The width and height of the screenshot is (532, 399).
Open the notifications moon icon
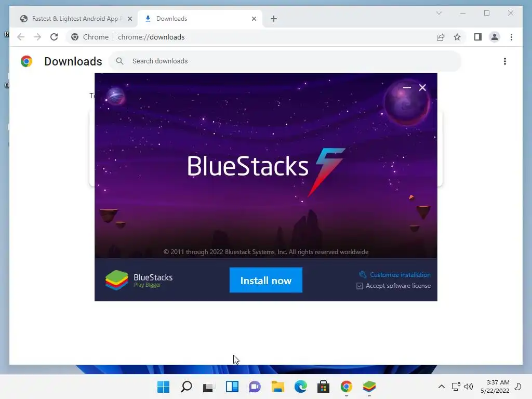[x=518, y=387]
